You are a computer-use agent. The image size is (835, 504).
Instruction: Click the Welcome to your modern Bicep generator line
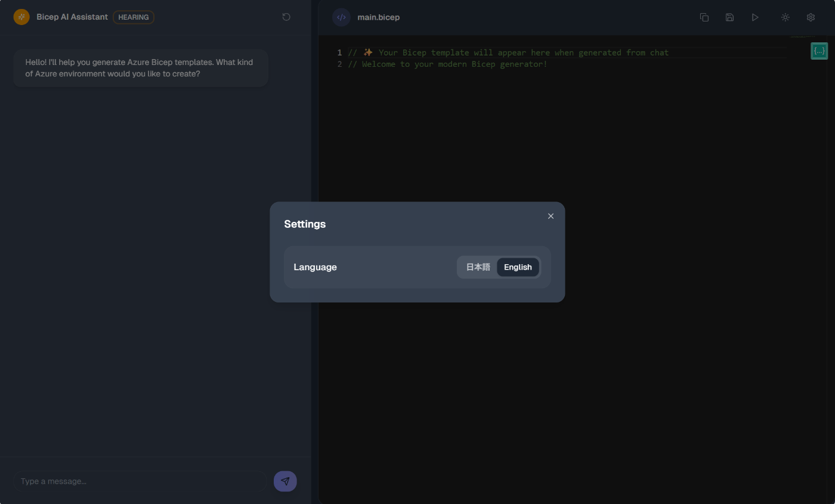click(447, 64)
